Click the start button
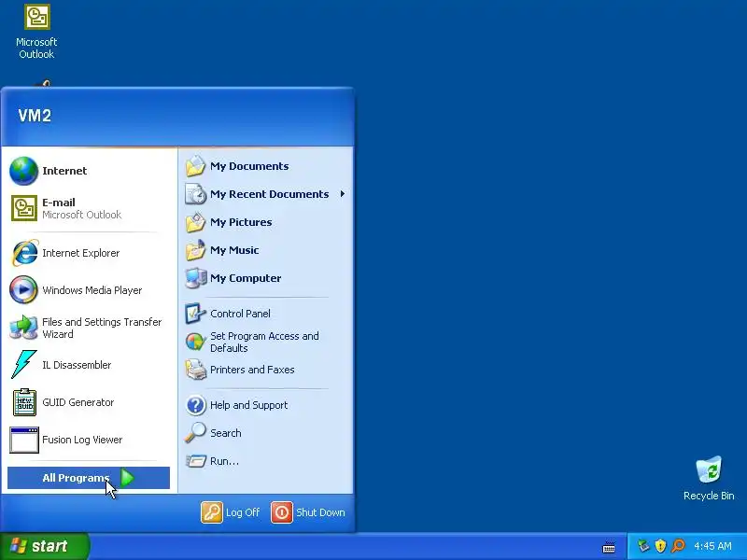 (45, 546)
